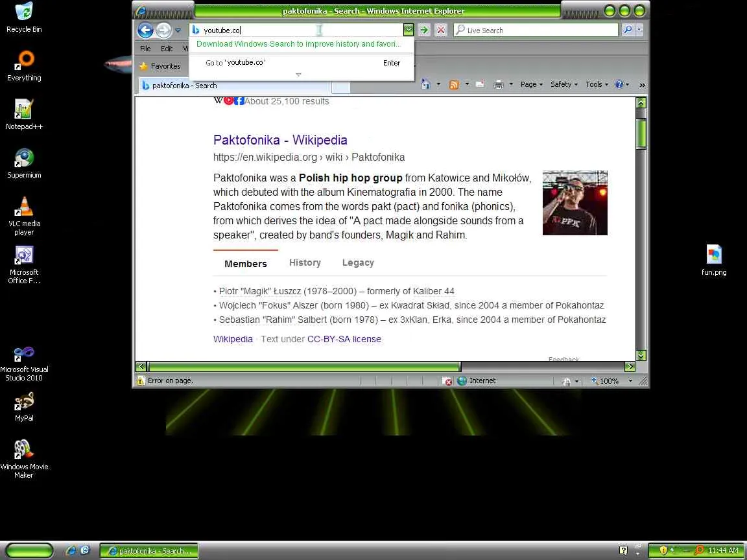Image resolution: width=747 pixels, height=560 pixels.
Task: Select Microsoft Visual Studio 2010 shortcut
Action: (x=24, y=364)
